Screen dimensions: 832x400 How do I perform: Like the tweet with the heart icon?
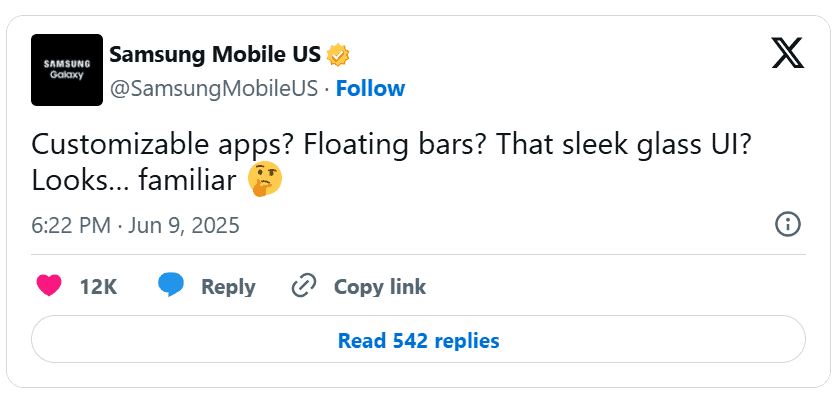[x=49, y=286]
